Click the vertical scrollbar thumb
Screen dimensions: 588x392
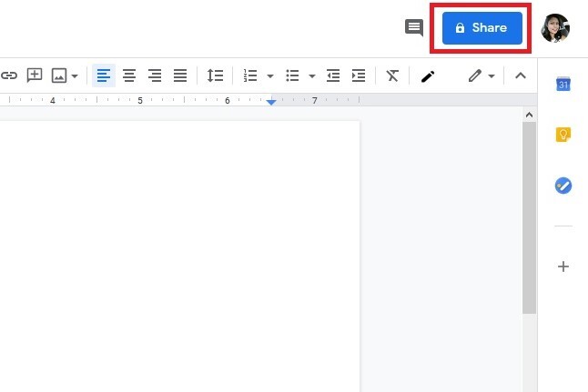pos(529,217)
